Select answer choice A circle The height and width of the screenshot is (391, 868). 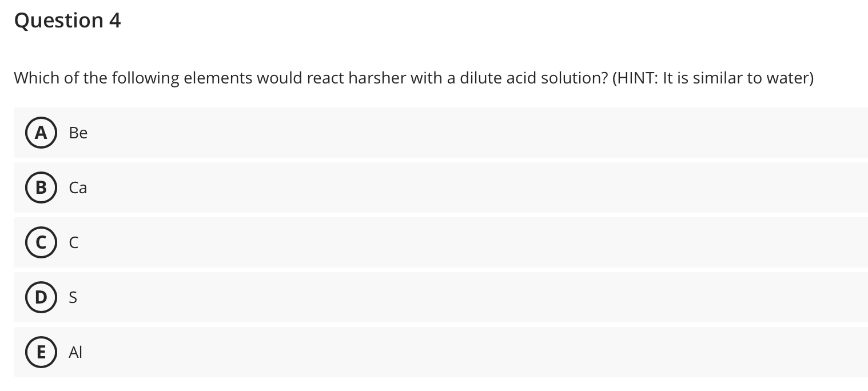click(x=41, y=133)
